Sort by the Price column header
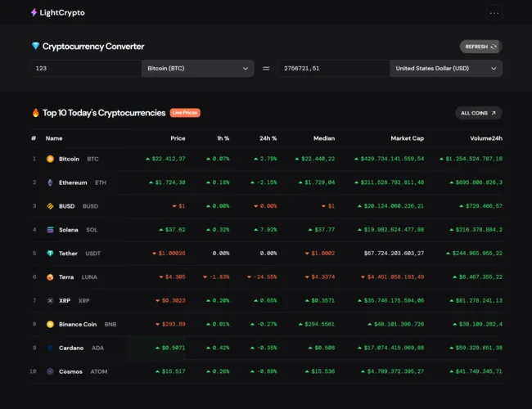The width and height of the screenshot is (532, 409). tap(178, 138)
